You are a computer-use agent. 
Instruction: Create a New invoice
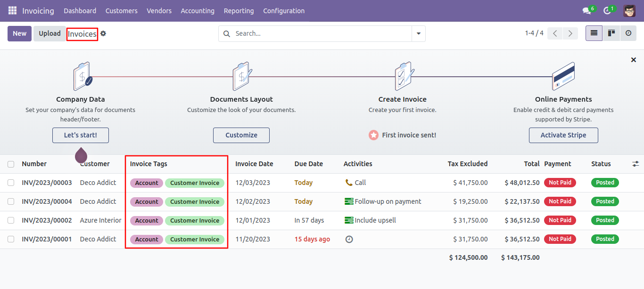coord(20,33)
